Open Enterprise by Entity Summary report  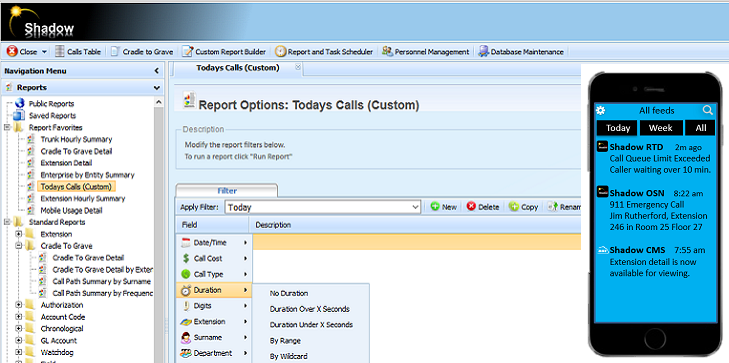coord(87,175)
